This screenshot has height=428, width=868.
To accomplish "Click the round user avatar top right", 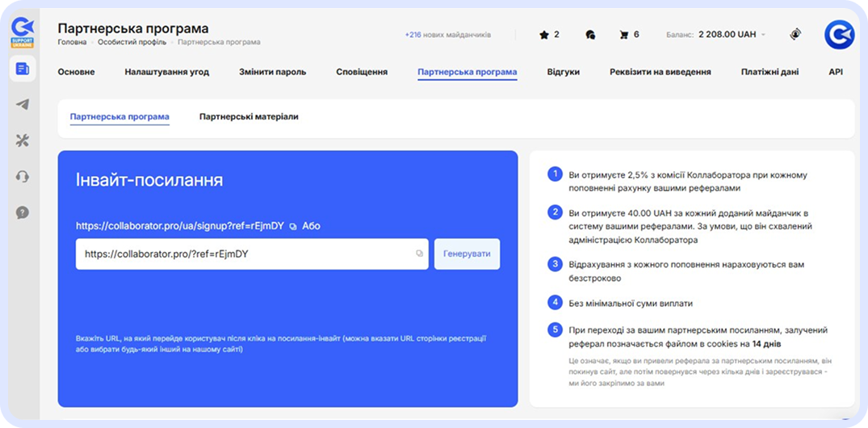I will click(839, 35).
